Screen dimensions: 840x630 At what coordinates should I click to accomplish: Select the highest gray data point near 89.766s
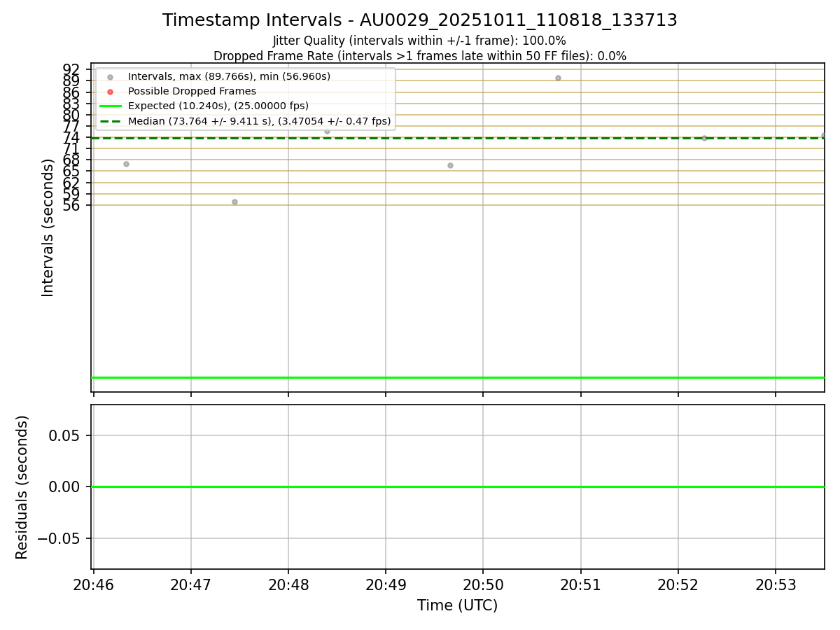coord(558,78)
